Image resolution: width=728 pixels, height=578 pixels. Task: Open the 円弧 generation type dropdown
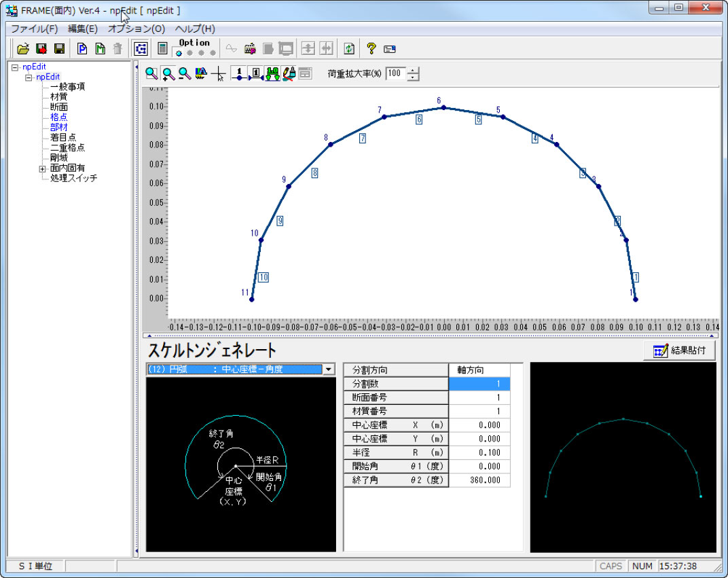click(x=329, y=369)
